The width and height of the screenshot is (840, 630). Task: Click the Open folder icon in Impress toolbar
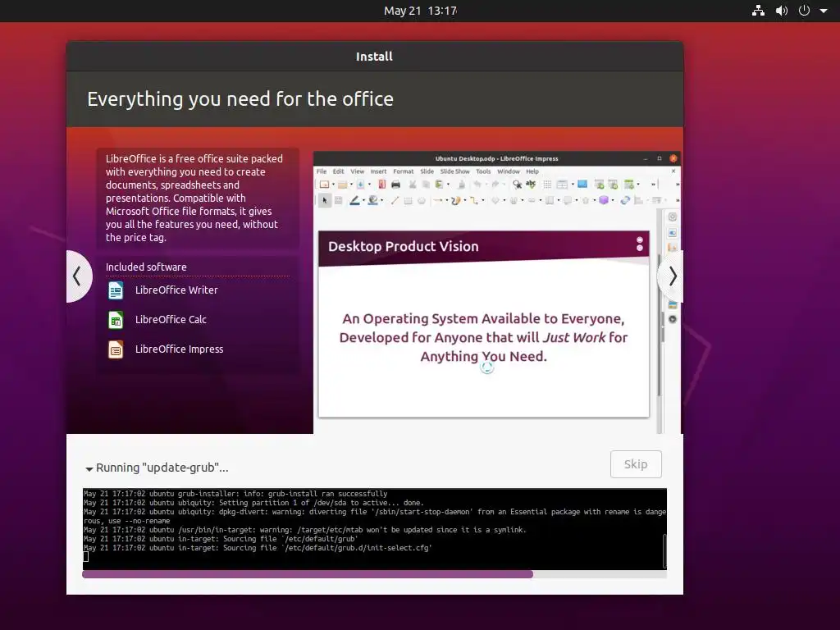click(x=342, y=185)
